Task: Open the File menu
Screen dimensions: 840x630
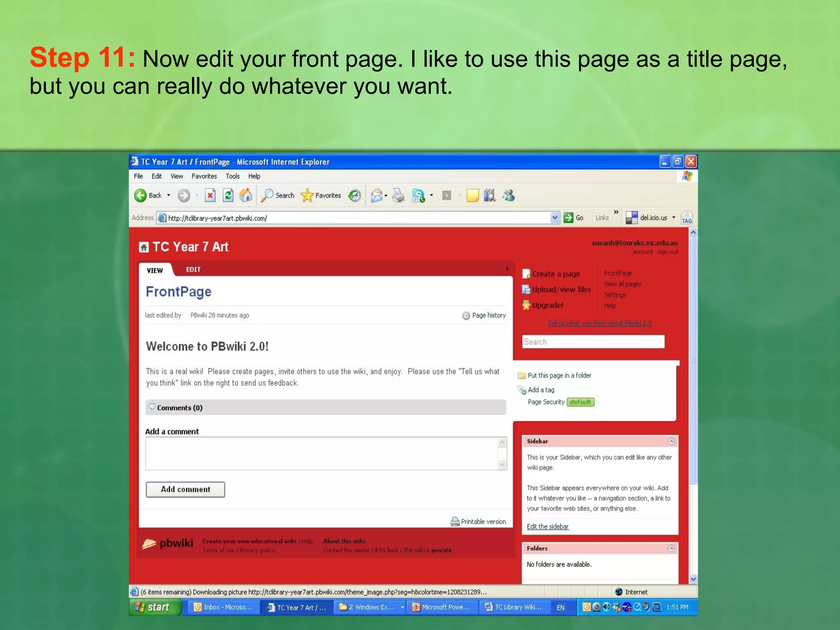Action: (138, 176)
